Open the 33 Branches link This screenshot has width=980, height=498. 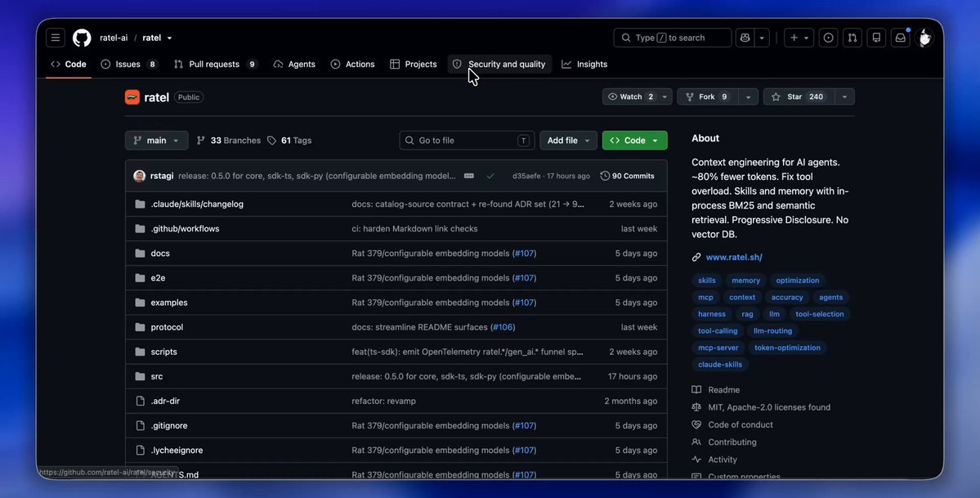pos(229,140)
